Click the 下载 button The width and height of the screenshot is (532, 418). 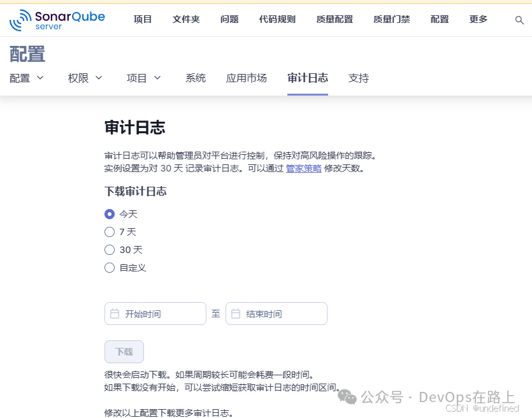click(124, 351)
